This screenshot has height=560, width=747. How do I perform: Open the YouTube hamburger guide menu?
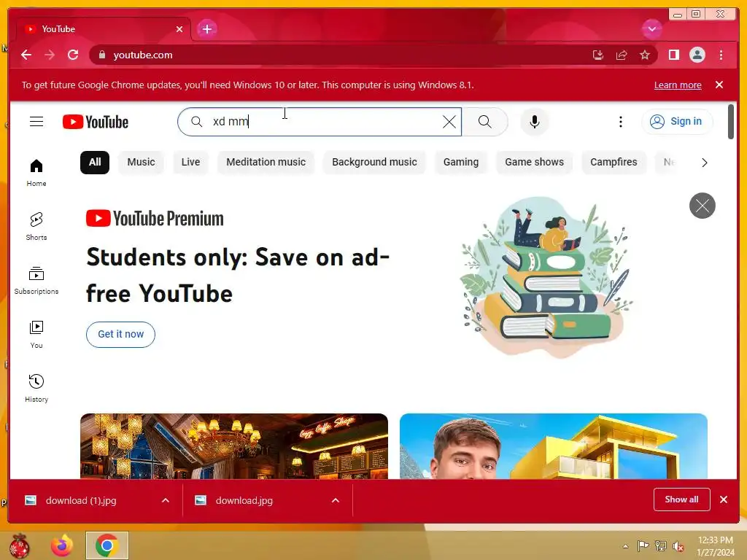coord(36,122)
